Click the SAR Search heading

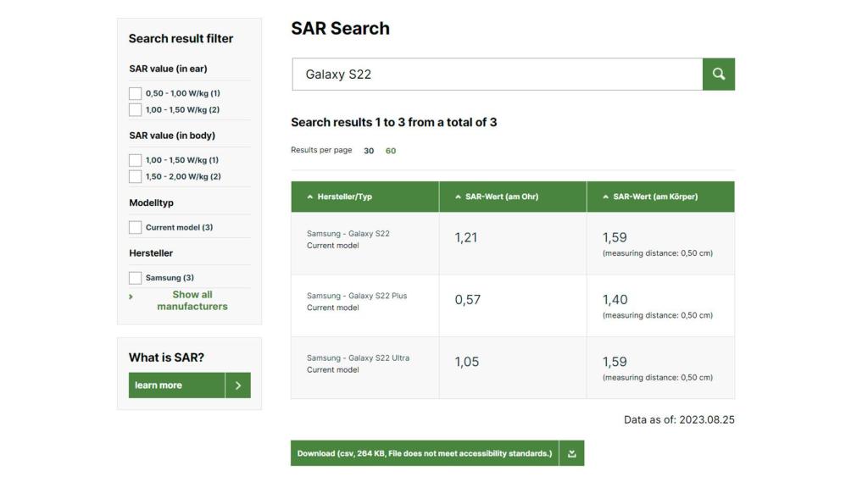coord(341,28)
